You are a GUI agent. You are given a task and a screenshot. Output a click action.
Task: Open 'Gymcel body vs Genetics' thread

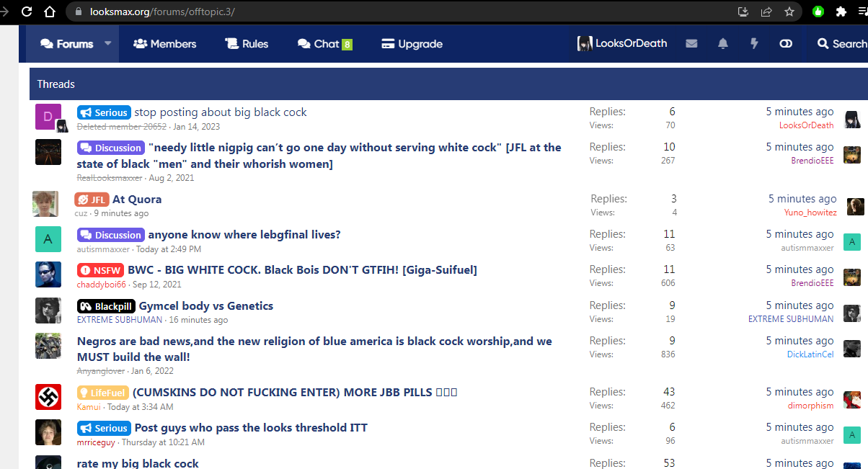click(x=206, y=305)
